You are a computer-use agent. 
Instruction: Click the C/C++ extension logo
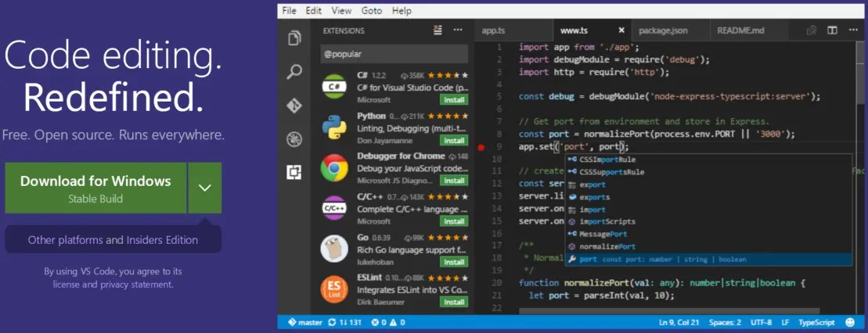[x=334, y=208]
